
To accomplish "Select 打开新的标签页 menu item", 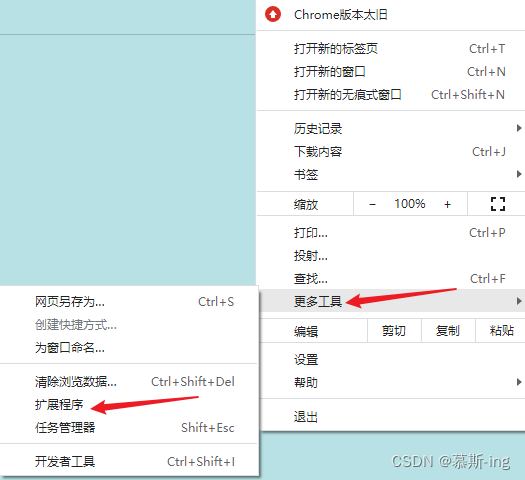I will point(391,49).
